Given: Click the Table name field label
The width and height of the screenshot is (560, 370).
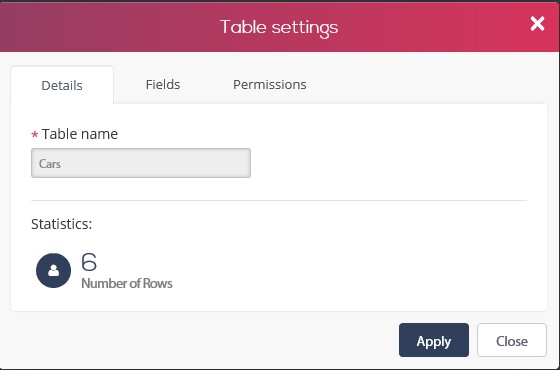Looking at the screenshot, I should 80,134.
